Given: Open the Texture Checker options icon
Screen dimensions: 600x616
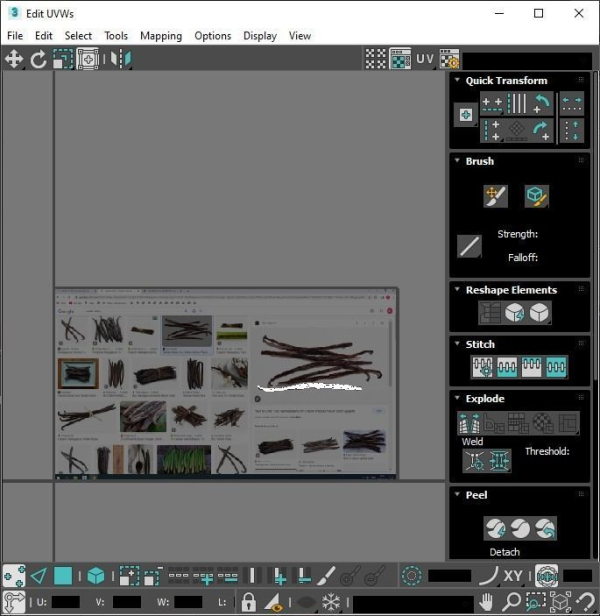Looking at the screenshot, I should tap(449, 59).
